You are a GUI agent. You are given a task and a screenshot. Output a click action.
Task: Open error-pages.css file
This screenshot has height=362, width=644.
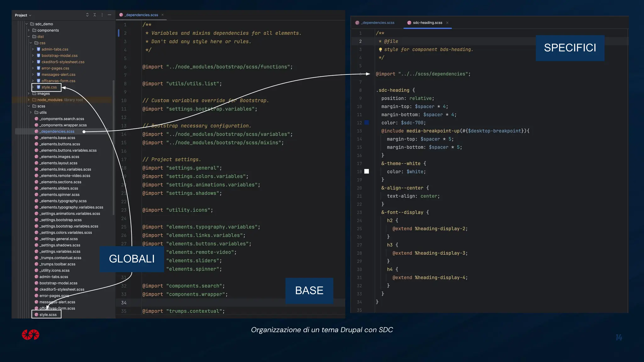[55, 68]
